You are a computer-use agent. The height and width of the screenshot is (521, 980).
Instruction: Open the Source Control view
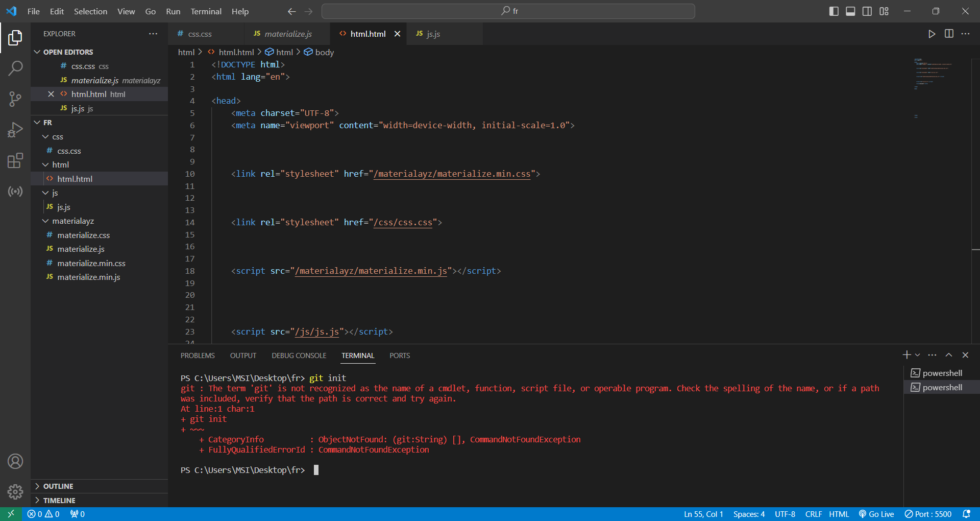click(15, 99)
